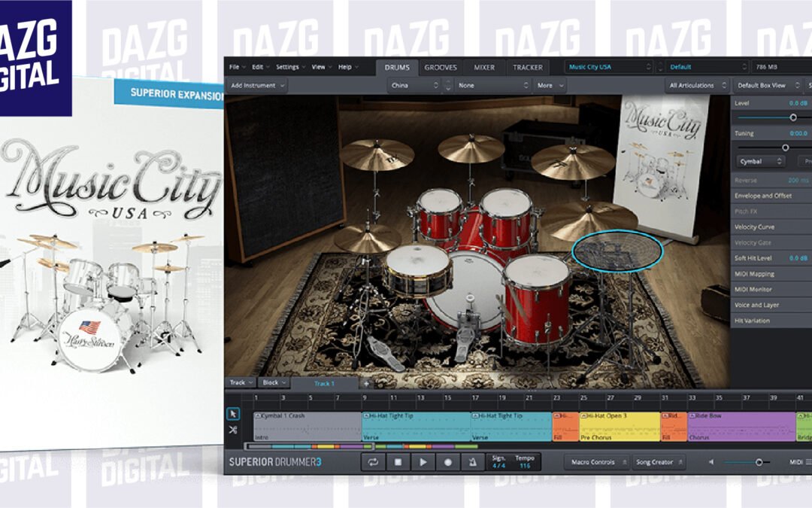This screenshot has height=508, width=812.
Task: Select the Track 1 tab
Action: [x=324, y=384]
